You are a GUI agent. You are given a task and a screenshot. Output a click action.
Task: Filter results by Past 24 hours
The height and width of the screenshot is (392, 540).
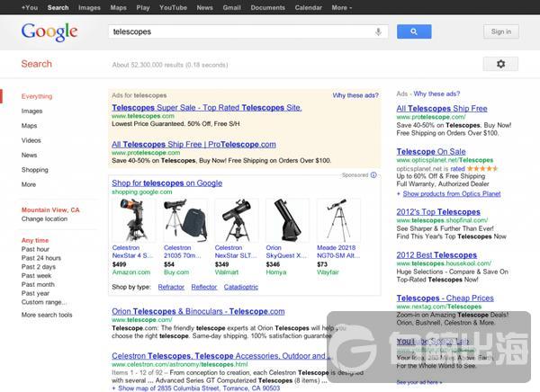41,258
